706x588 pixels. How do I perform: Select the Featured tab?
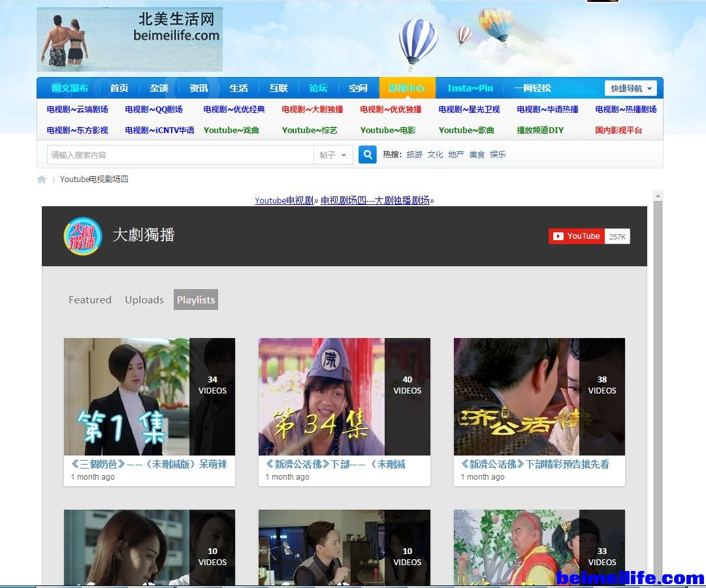coord(90,300)
